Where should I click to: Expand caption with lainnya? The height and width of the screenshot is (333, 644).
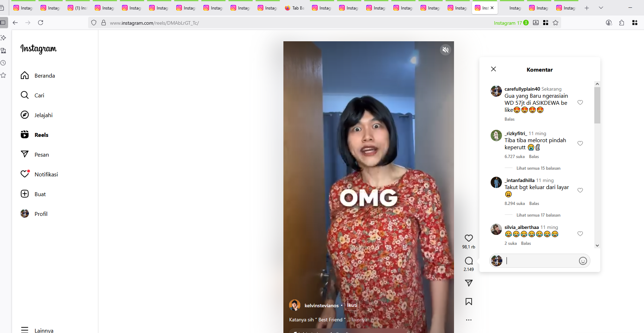360,320
